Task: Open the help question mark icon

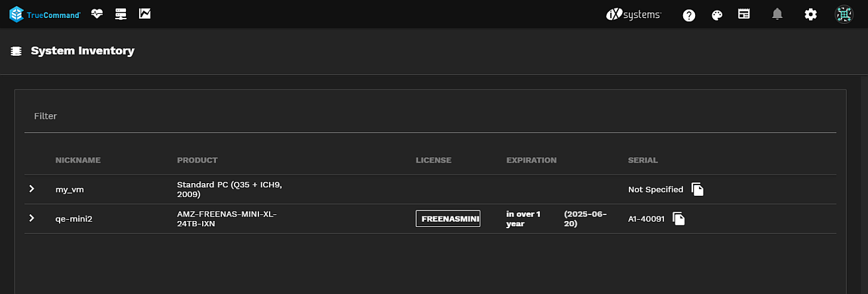Action: (x=688, y=15)
